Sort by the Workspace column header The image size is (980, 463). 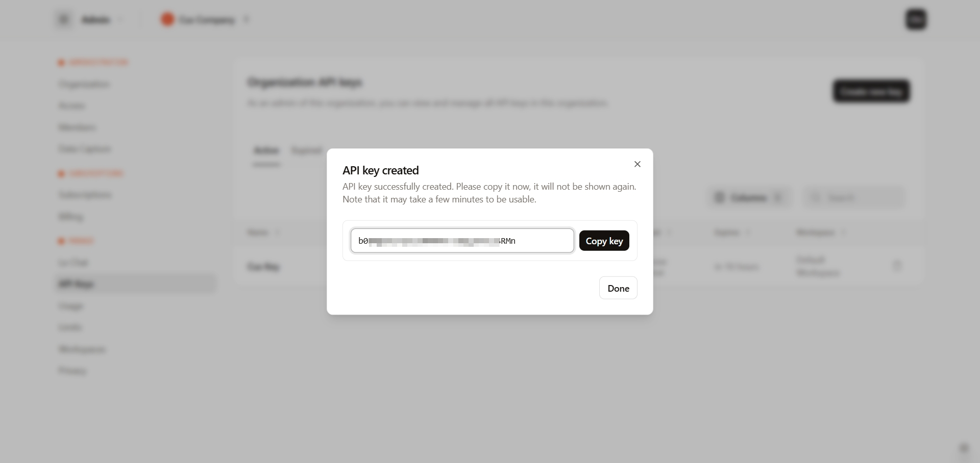pyautogui.click(x=816, y=233)
